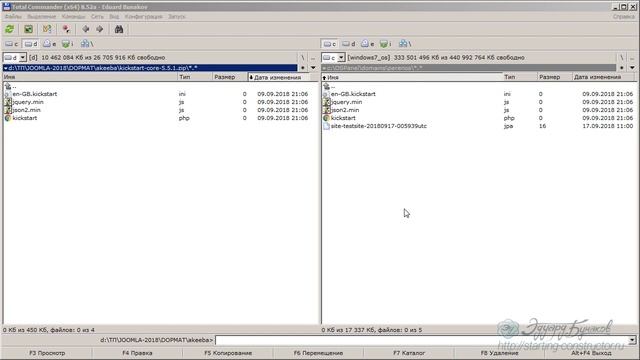Click the left panel path bar

click(150, 68)
